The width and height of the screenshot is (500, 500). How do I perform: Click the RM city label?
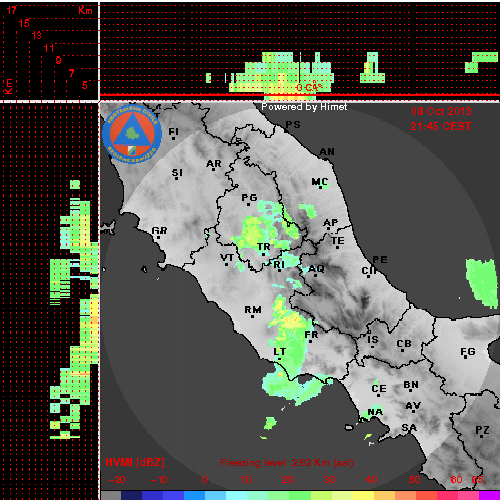click(253, 310)
